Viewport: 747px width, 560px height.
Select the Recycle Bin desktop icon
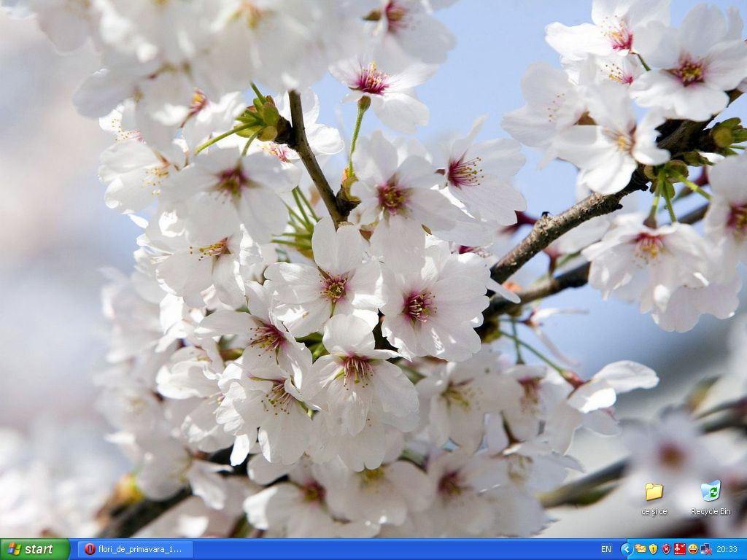click(x=711, y=491)
